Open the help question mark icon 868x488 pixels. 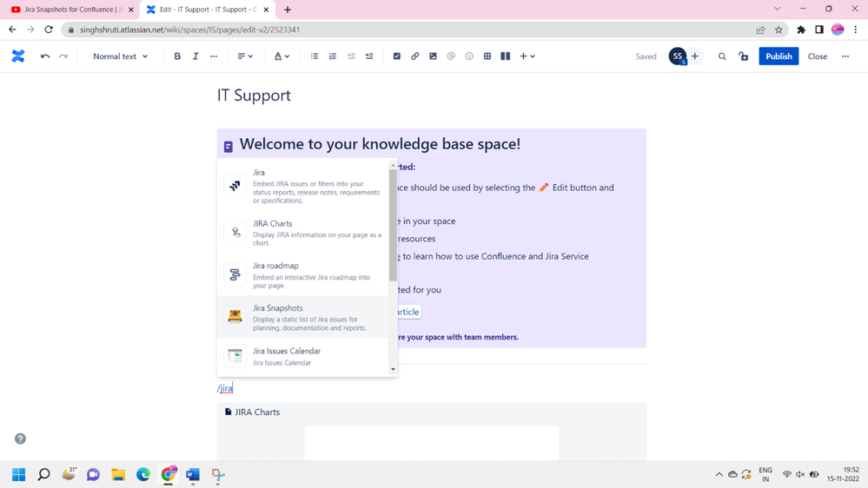(21, 439)
